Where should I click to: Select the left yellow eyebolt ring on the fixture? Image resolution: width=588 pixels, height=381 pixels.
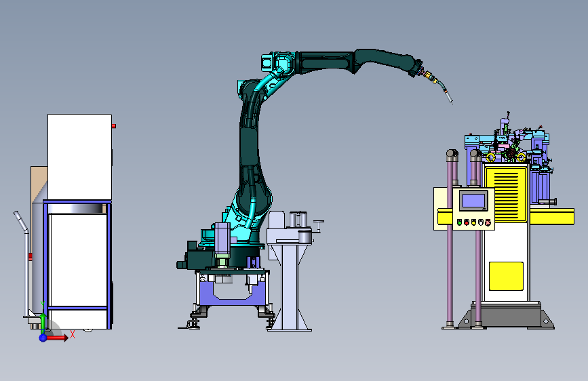490,157
